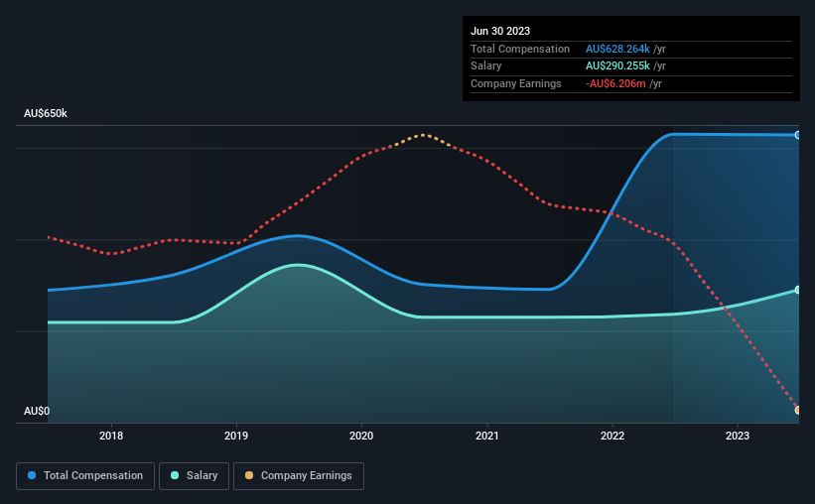Click the Salary tooltip row label
Screen dimensions: 815x504
[486, 66]
